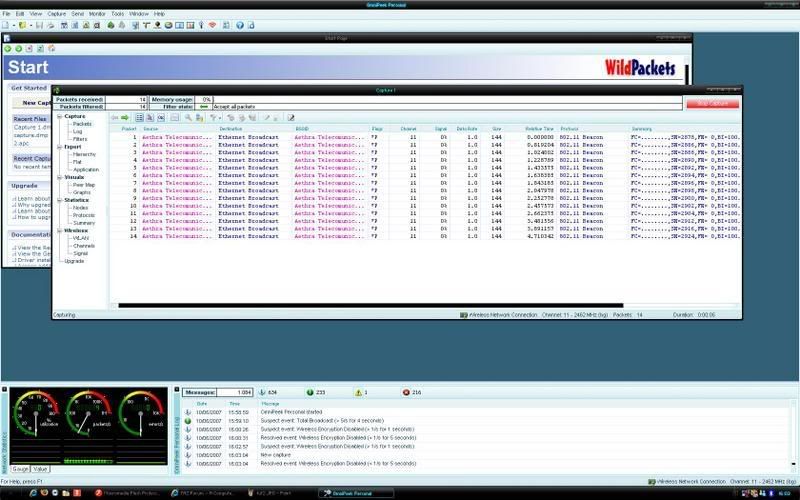The height and width of the screenshot is (500, 800).
Task: Collapse the Statistics tree node
Action: [x=58, y=199]
